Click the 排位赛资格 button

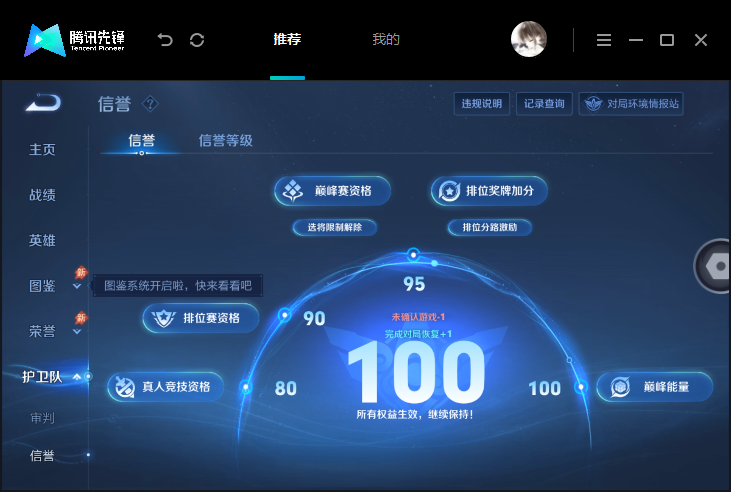pos(201,318)
